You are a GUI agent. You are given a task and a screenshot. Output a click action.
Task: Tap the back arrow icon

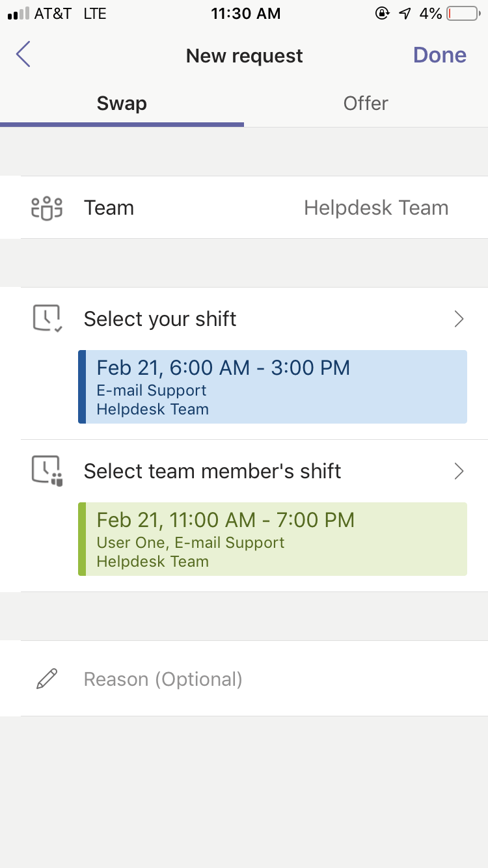tap(23, 55)
